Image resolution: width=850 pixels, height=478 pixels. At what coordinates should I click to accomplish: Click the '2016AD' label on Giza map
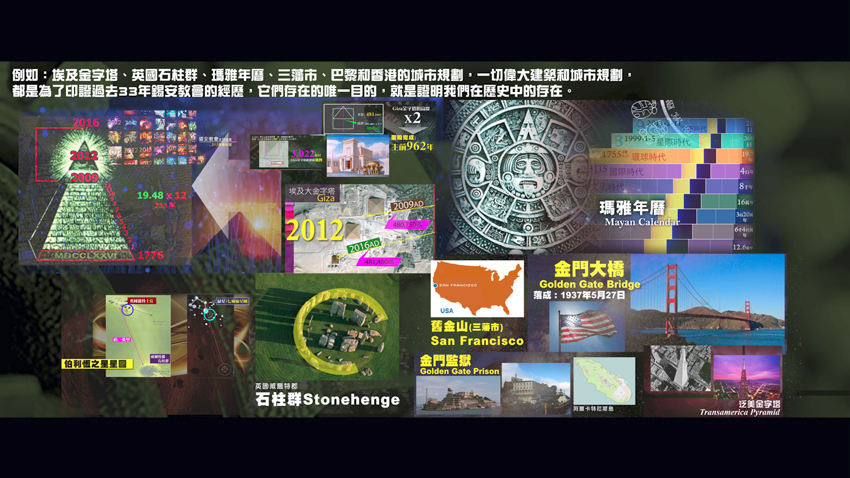[x=363, y=247]
